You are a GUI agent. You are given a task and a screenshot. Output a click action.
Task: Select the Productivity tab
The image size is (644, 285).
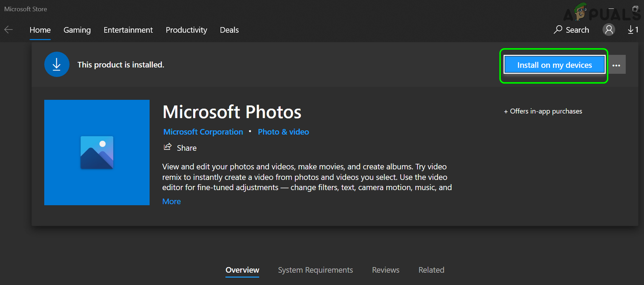[186, 30]
